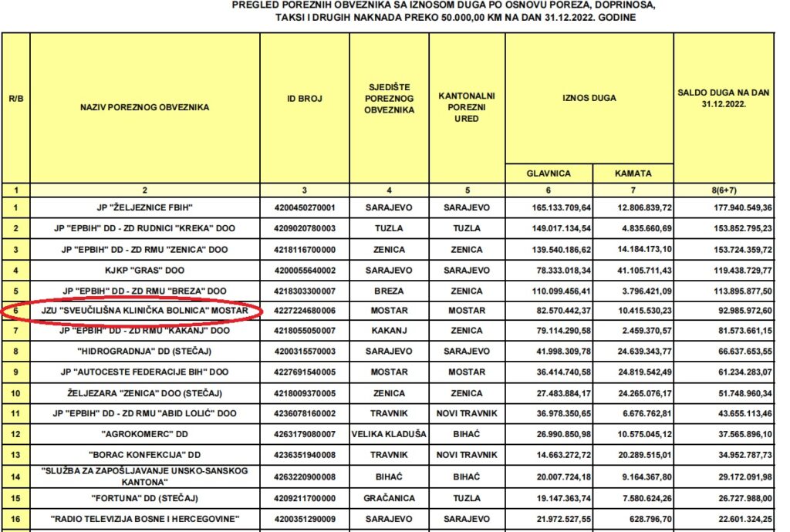Click the total debt 66.637.653,55
790x532 pixels.
click(x=744, y=352)
